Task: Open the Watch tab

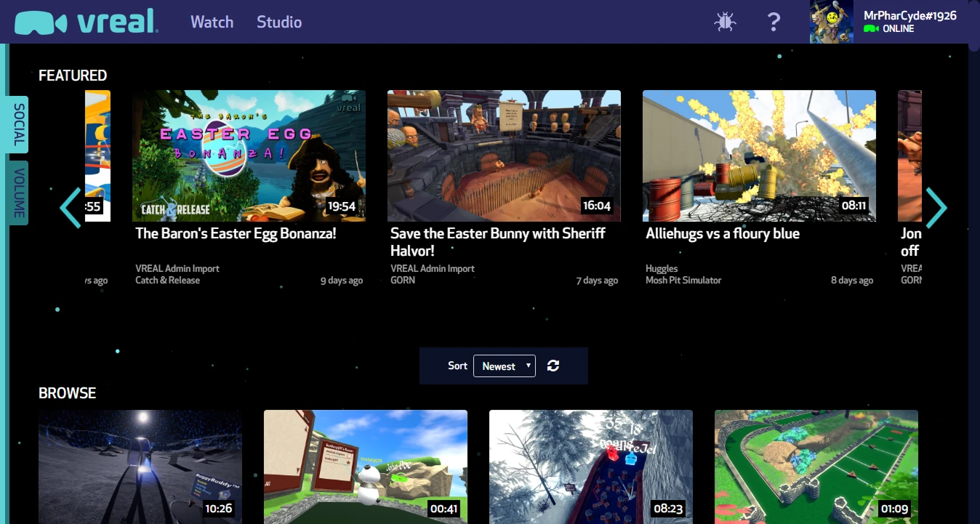Action: point(212,22)
